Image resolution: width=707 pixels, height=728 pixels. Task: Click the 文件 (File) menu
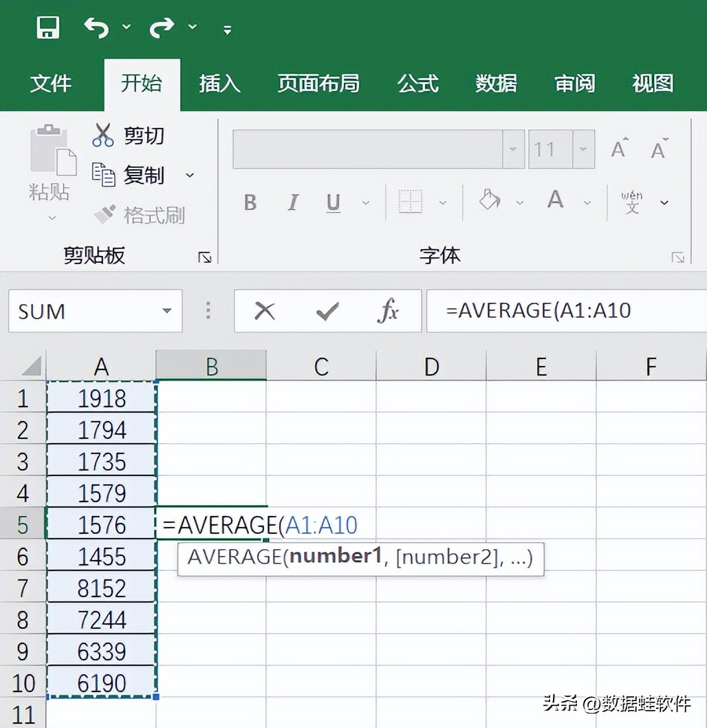coord(50,83)
